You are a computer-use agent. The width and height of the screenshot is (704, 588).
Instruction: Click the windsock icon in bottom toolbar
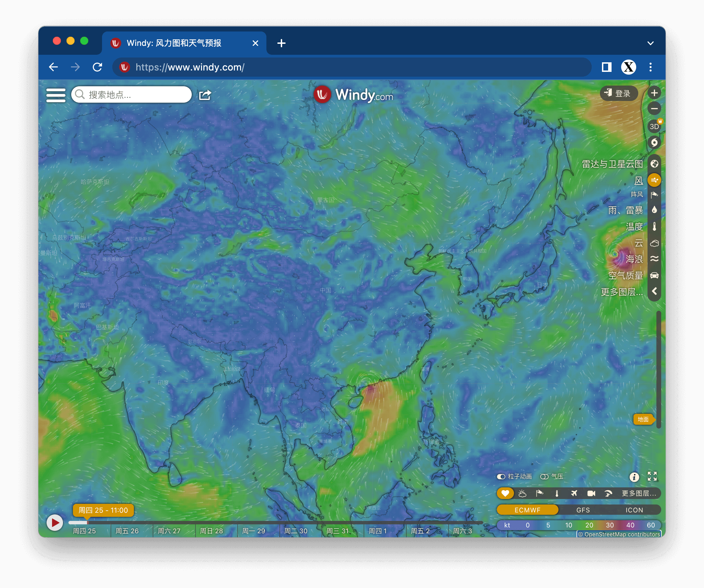[x=540, y=493]
